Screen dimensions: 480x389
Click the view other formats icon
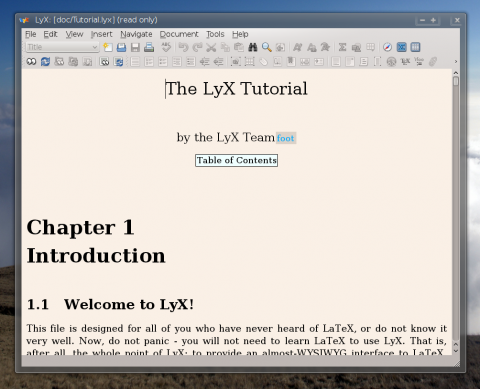click(x=104, y=62)
